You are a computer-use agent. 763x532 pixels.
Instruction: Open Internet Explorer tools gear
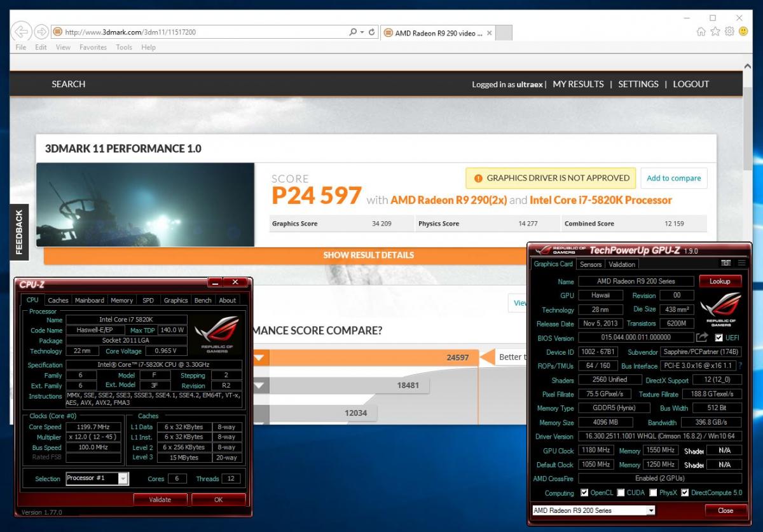click(729, 31)
